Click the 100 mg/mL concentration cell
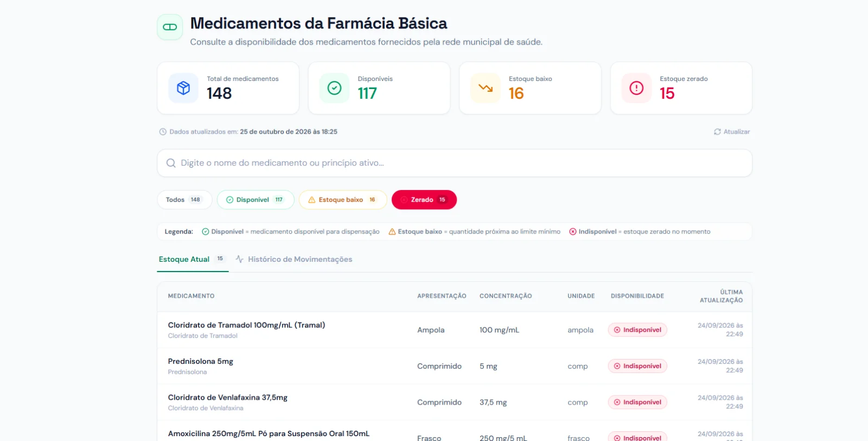 pyautogui.click(x=499, y=330)
